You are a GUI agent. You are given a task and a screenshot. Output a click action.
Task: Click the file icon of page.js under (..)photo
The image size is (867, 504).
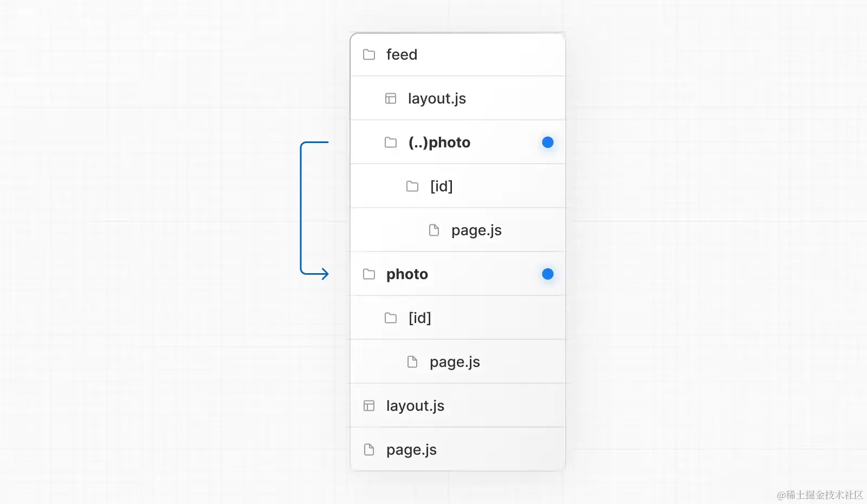click(434, 230)
